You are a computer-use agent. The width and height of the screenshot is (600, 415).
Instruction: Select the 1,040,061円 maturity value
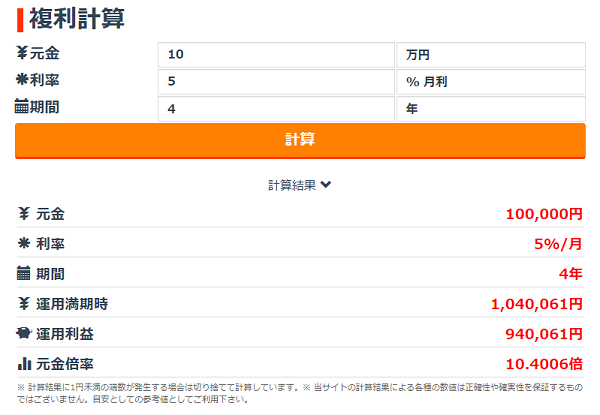pyautogui.click(x=536, y=304)
